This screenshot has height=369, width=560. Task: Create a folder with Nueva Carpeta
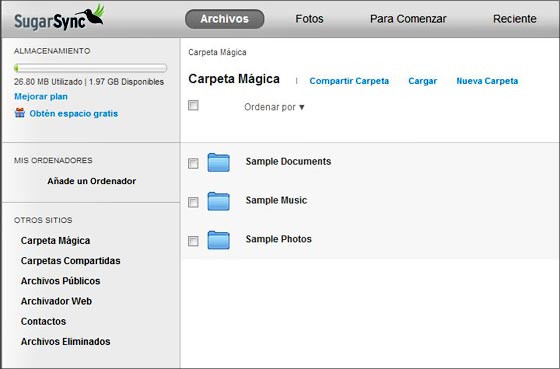point(487,81)
